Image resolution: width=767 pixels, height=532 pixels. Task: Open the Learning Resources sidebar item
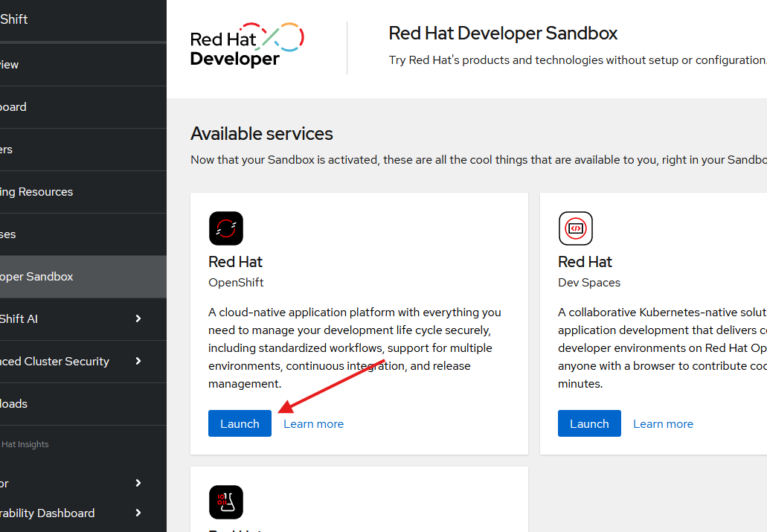(x=83, y=192)
